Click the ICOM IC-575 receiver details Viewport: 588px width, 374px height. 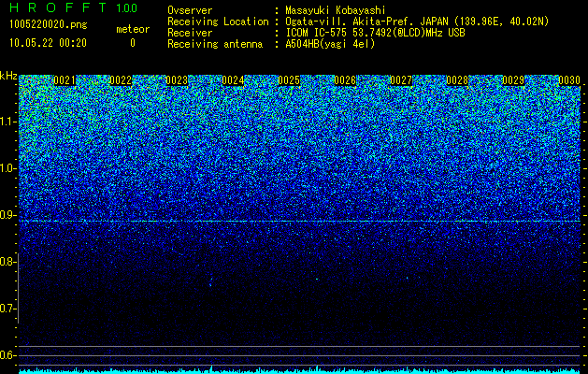(375, 33)
